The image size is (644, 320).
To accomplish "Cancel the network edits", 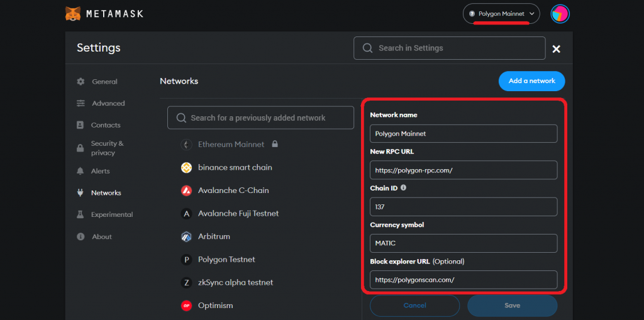I will click(x=414, y=306).
